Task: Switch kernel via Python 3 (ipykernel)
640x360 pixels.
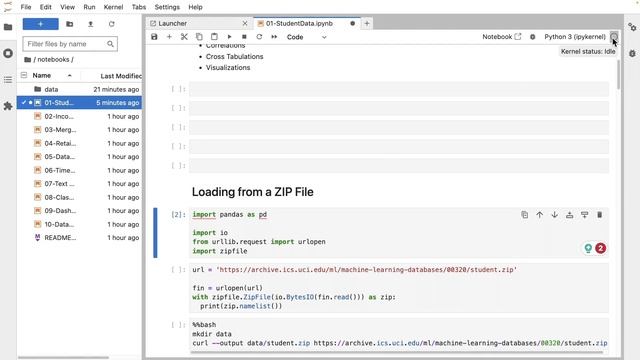Action: coord(575,37)
